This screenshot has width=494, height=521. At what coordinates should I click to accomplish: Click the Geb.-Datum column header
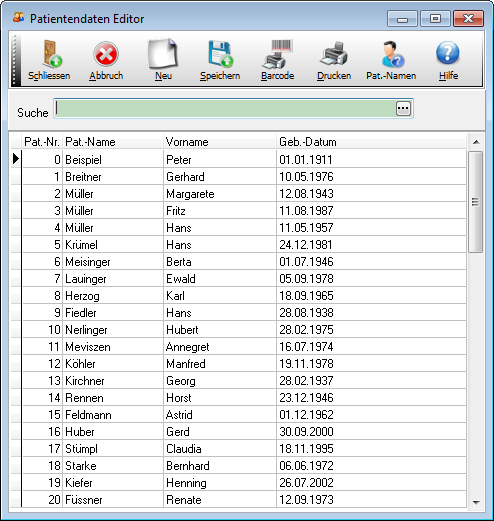tap(371, 142)
